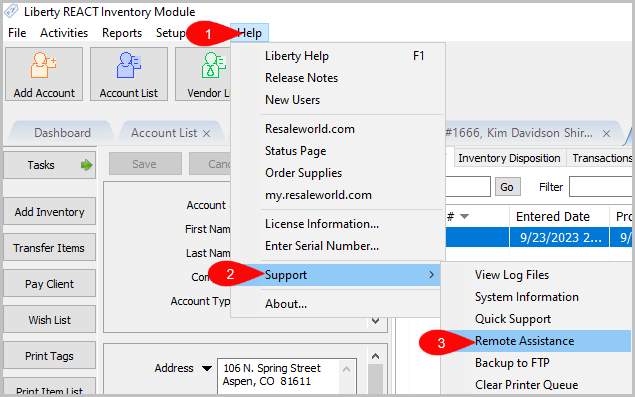Close the Account List tab
635x397 pixels.
pos(207,133)
